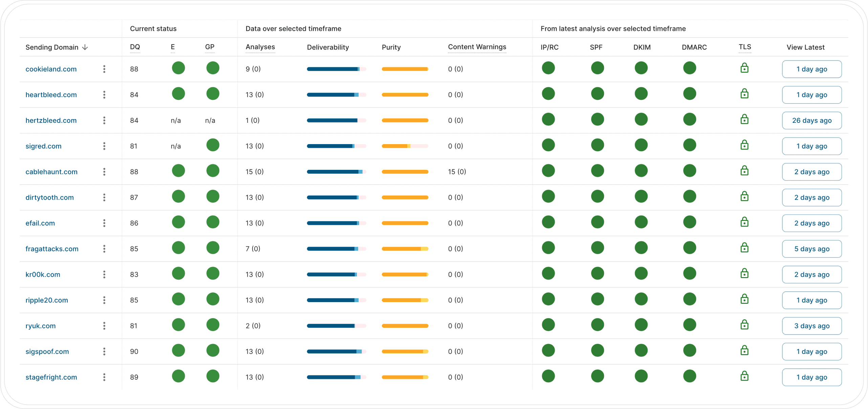
Task: Click the Deliverability bar for cablehaunt.com
Action: tap(336, 172)
